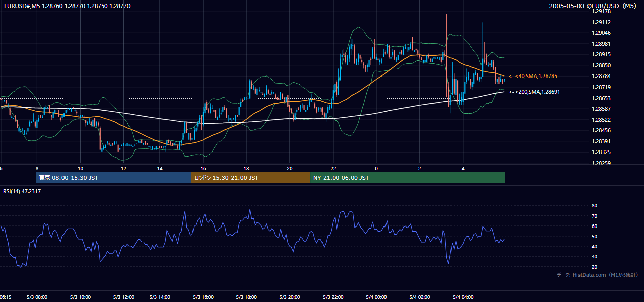
Task: Click RSI level 70 on the scale
Action: [594, 216]
